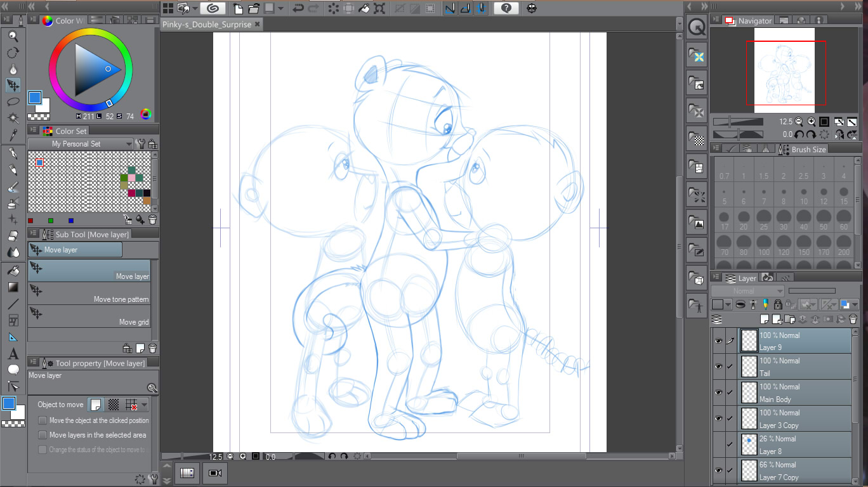
Task: Open the 'My Personal Set' color set dropdown
Action: point(81,144)
